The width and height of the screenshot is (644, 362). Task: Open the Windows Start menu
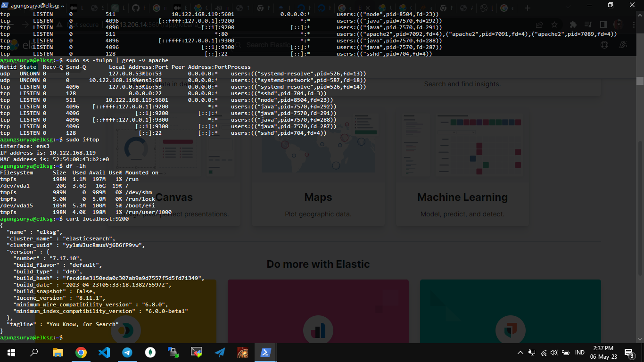click(10, 352)
